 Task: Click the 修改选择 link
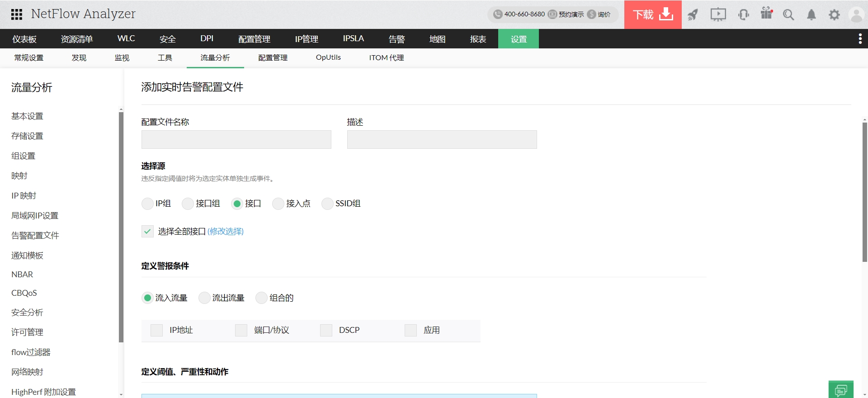(226, 232)
